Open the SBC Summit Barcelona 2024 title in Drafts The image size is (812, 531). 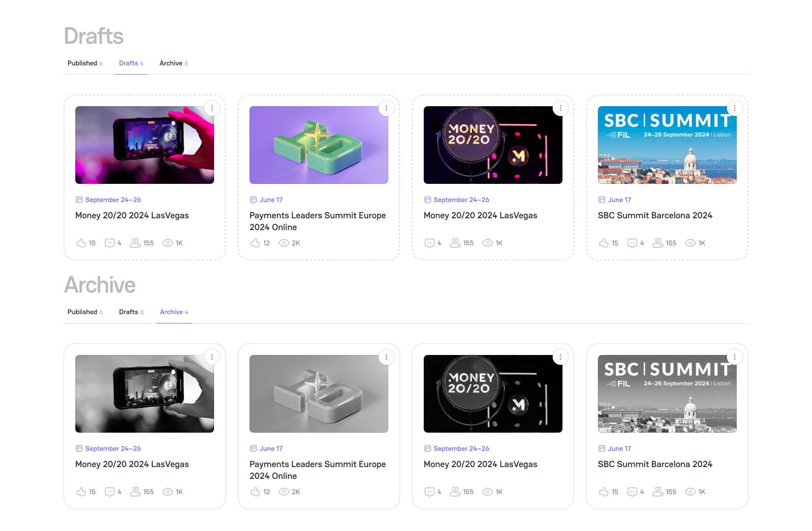[655, 215]
